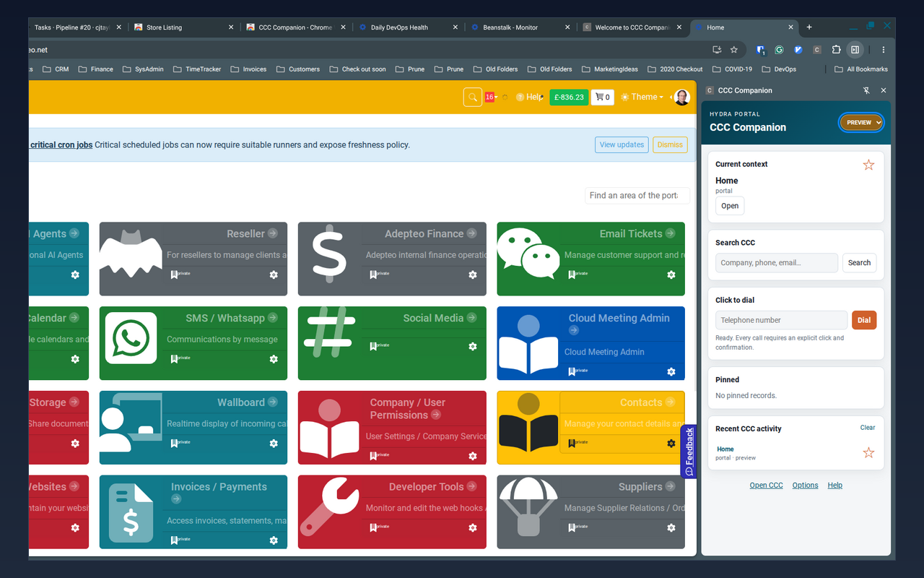Click the Grammarly extension icon in Chrome toolbar
Image resolution: width=924 pixels, height=578 pixels.
pyautogui.click(x=779, y=50)
